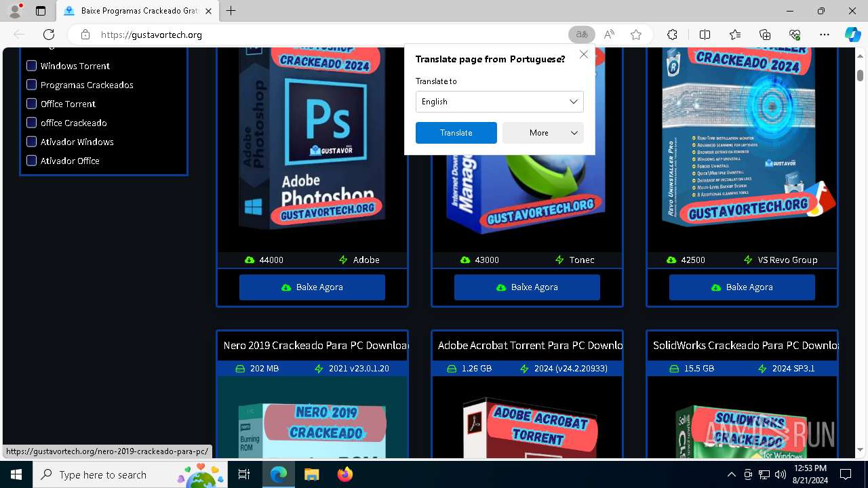Open Adobe Acrobat Torrent thumbnail
This screenshot has width=868, height=488.
[527, 418]
